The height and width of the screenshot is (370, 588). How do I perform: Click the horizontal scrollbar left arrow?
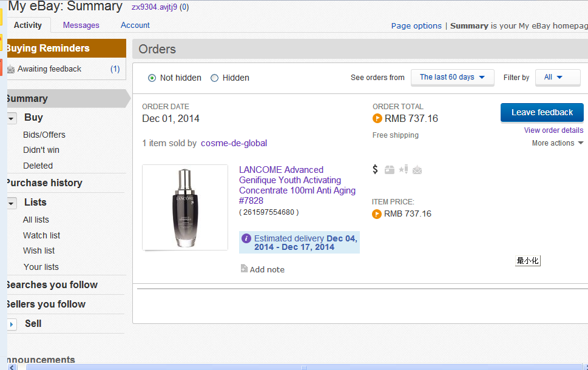pyautogui.click(x=12, y=367)
